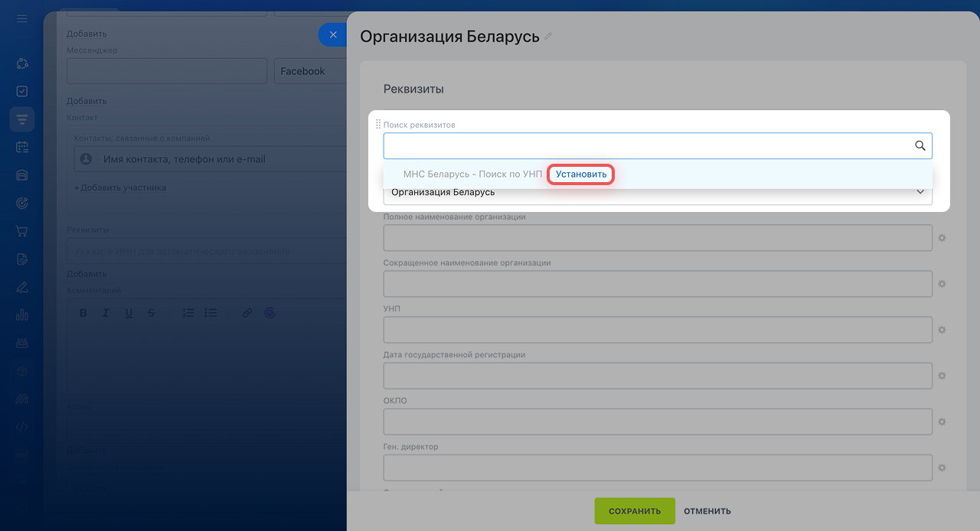Insert bulleted list in comment editor
Image resolution: width=980 pixels, height=531 pixels.
(x=211, y=313)
